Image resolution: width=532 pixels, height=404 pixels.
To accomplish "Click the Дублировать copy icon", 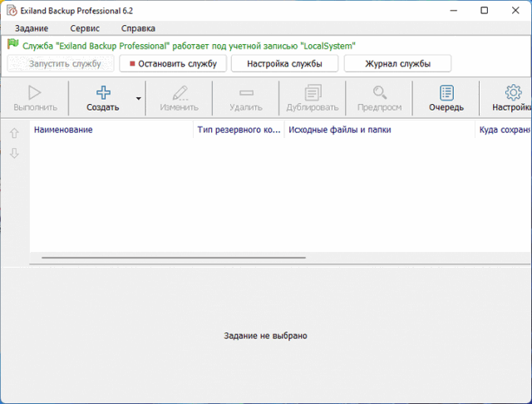I will pos(313,92).
